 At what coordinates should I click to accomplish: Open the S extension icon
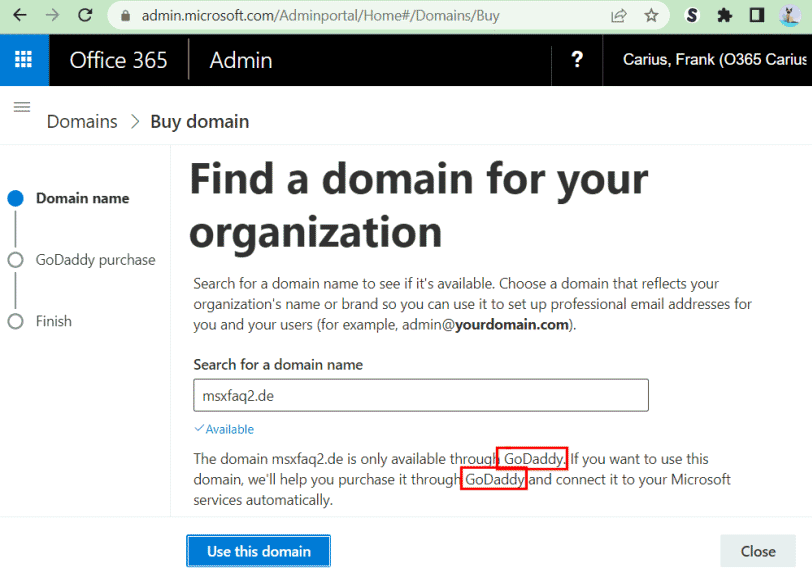[x=692, y=16]
